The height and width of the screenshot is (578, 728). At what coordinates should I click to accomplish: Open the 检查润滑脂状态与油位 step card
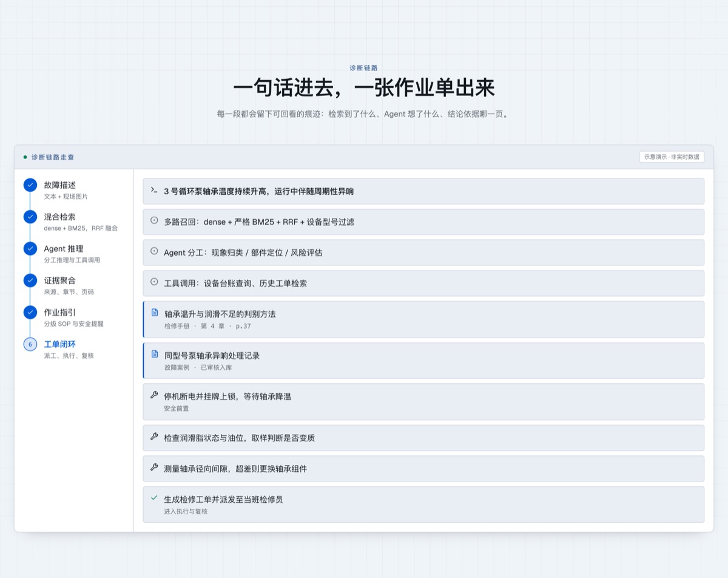[x=423, y=438]
